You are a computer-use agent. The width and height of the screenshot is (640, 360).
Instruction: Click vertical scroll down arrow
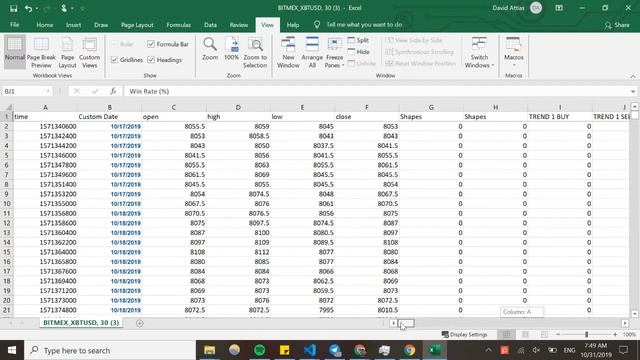pos(635,314)
